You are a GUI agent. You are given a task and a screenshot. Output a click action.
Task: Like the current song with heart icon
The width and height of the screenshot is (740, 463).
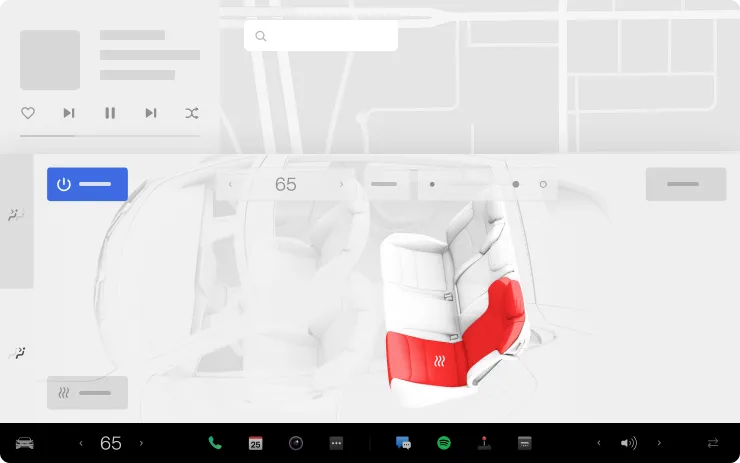click(x=28, y=113)
